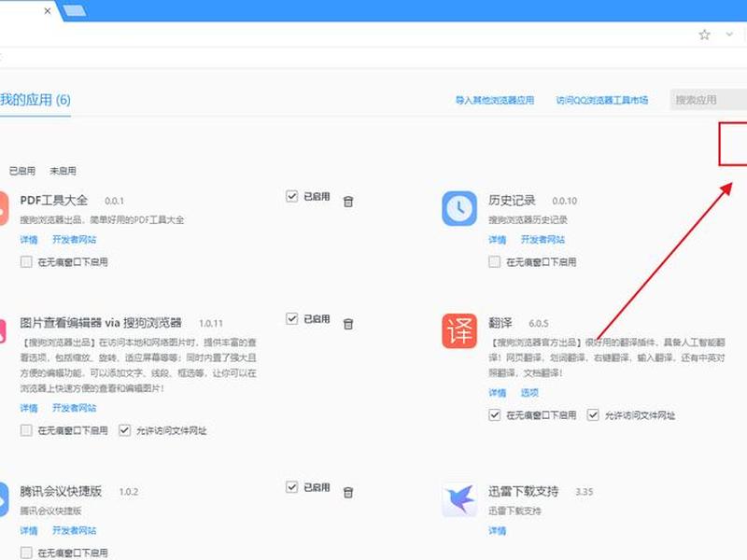
Task: Click the 迅雷下载支持 bird icon
Action: pyautogui.click(x=459, y=499)
